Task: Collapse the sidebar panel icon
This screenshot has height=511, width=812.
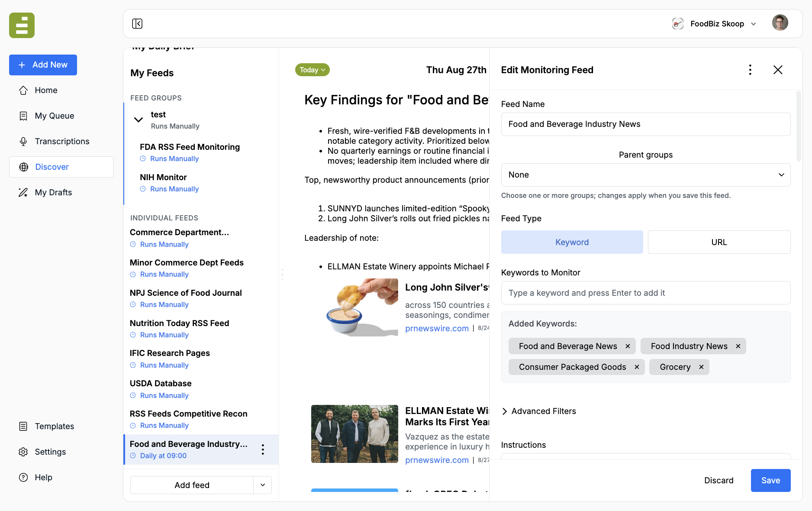Action: pyautogui.click(x=137, y=23)
